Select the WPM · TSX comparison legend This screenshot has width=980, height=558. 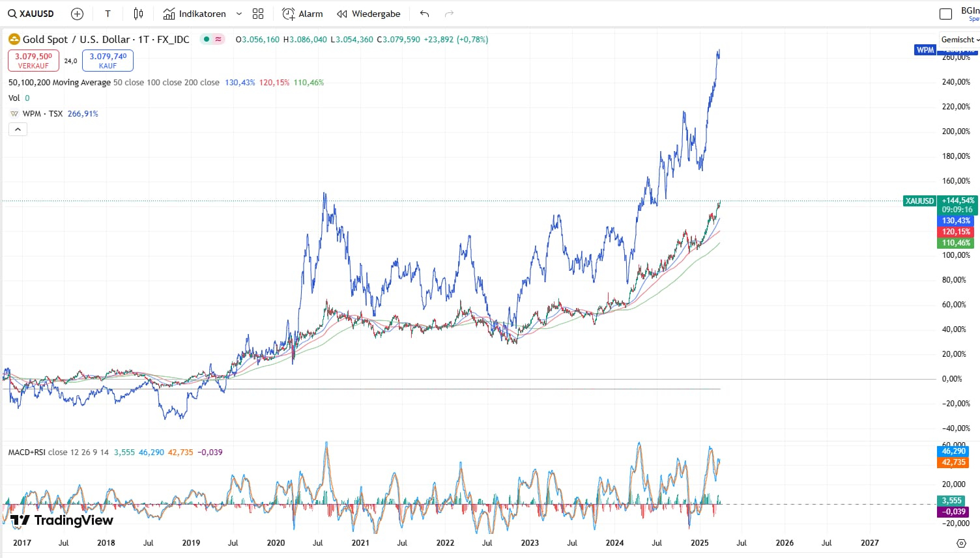pyautogui.click(x=42, y=114)
